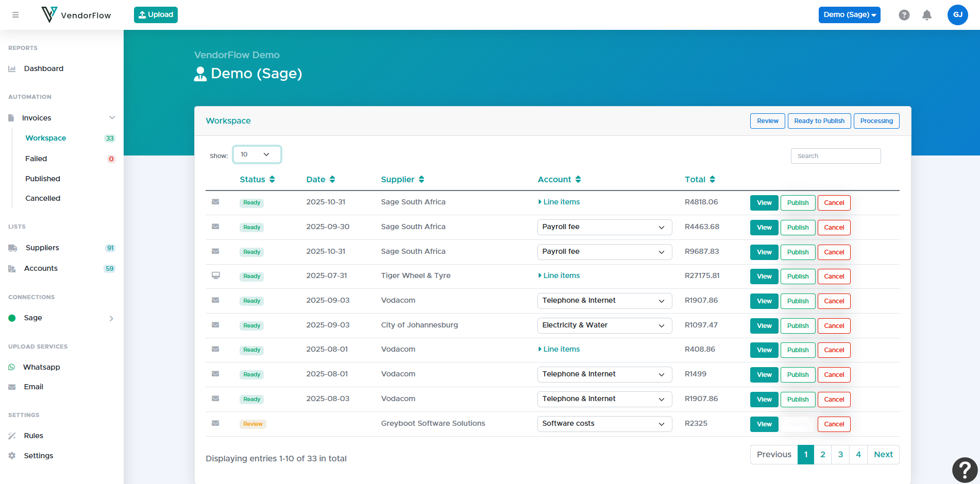Click the green Sage connection status dot
Image resolution: width=980 pixels, height=484 pixels.
pyautogui.click(x=12, y=318)
